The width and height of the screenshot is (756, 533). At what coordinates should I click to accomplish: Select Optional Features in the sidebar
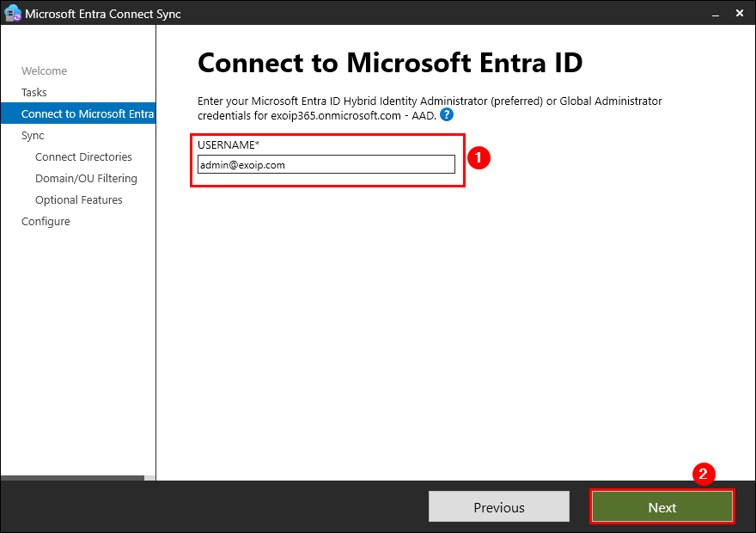[79, 200]
